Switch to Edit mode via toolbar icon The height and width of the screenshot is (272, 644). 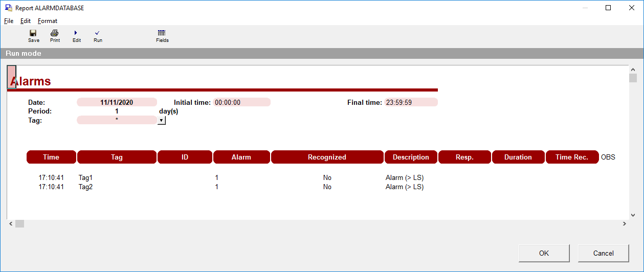pos(76,36)
